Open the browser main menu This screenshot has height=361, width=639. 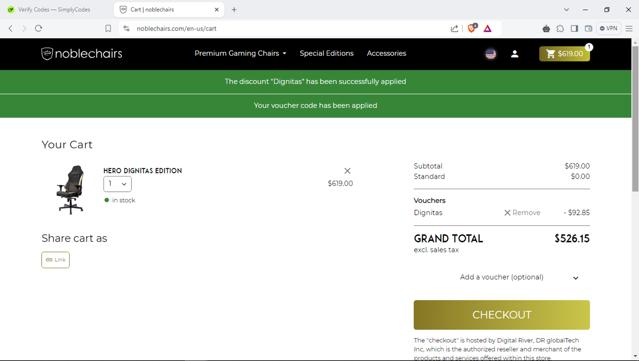pos(629,29)
